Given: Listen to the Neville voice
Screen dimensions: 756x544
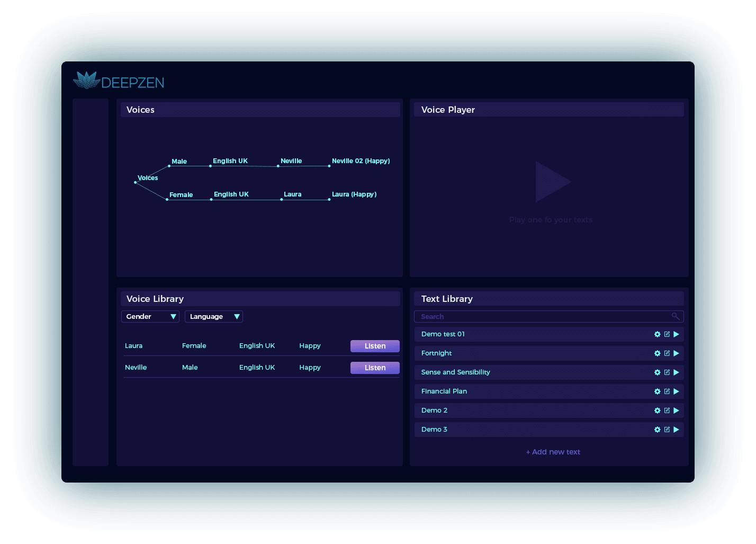Looking at the screenshot, I should click(x=375, y=368).
